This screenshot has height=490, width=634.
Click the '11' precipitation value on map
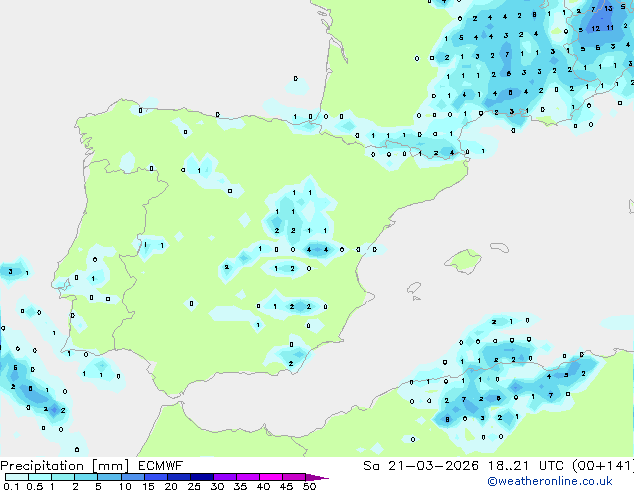click(x=610, y=27)
